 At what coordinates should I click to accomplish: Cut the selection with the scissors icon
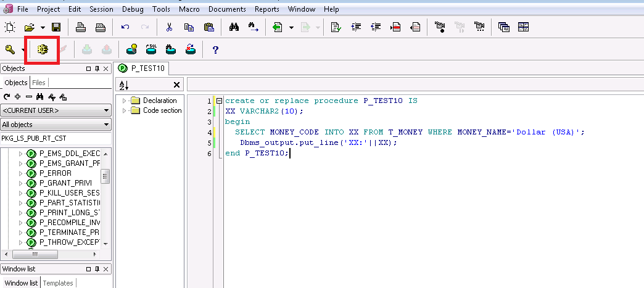pos(169,28)
